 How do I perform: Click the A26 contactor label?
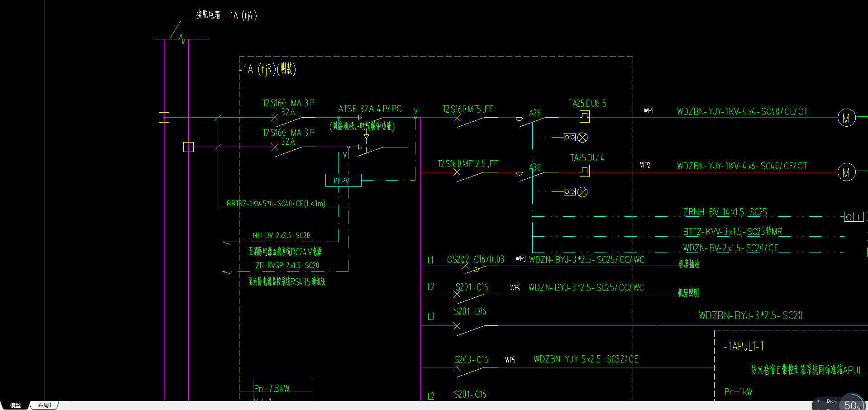point(535,113)
